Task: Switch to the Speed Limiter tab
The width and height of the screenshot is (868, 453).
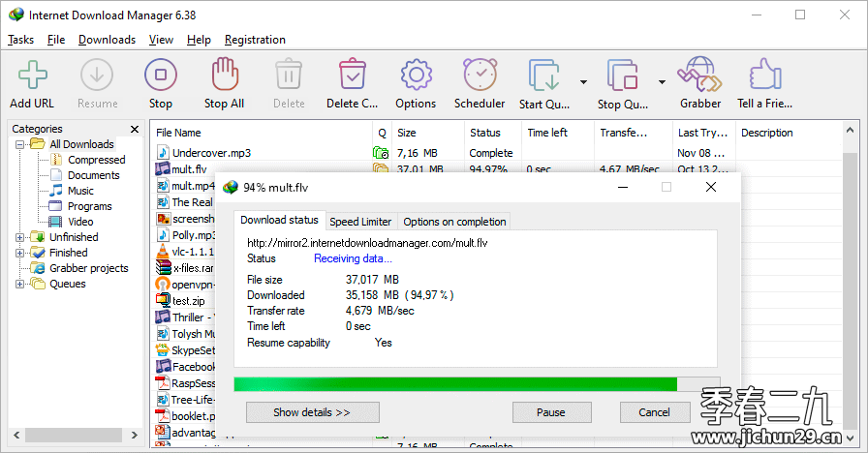Action: 360,222
